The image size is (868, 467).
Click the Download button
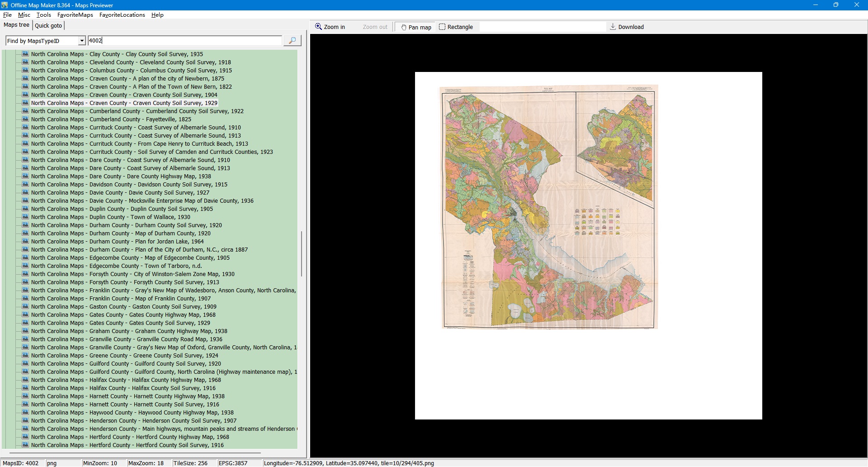627,27
